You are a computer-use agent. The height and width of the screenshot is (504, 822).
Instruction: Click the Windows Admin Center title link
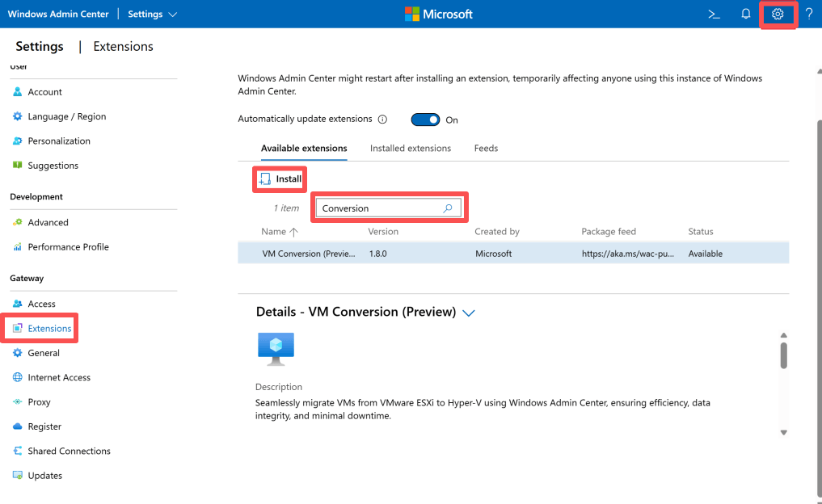pos(58,15)
